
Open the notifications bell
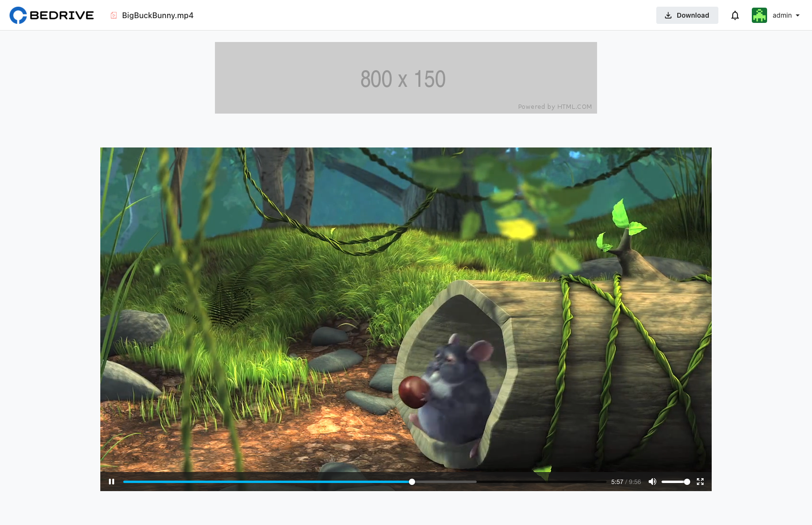click(x=735, y=15)
